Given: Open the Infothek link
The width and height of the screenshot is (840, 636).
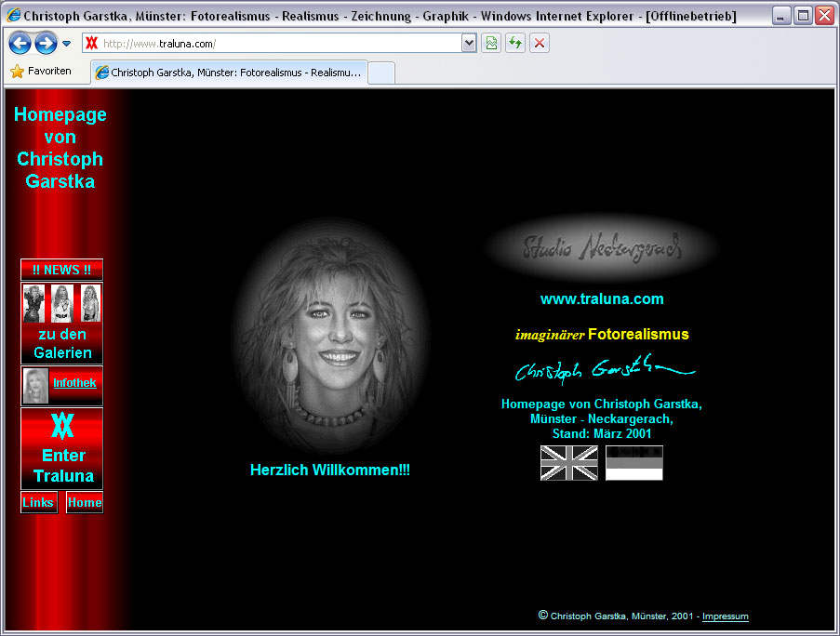Looking at the screenshot, I should click(74, 383).
